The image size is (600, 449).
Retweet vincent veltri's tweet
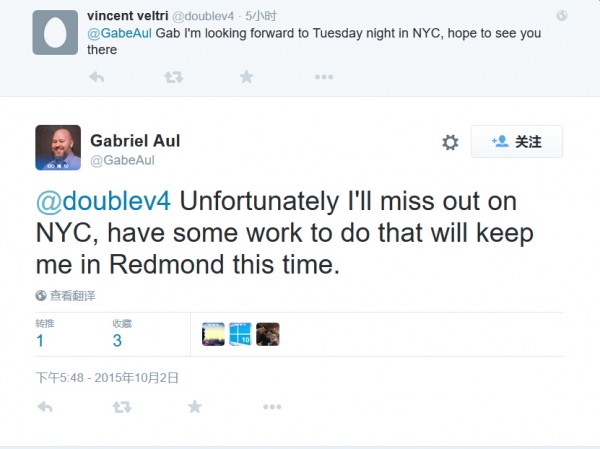pyautogui.click(x=173, y=77)
